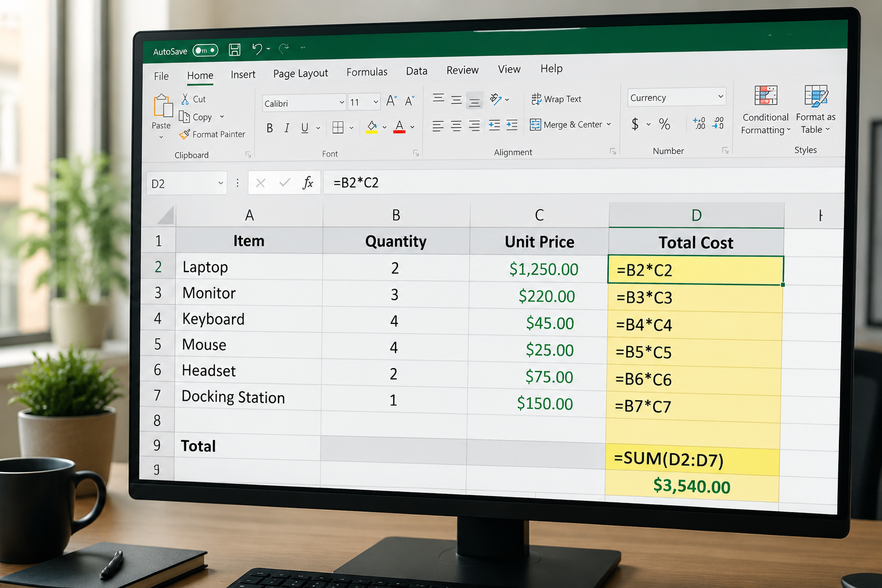Image resolution: width=882 pixels, height=588 pixels.
Task: Click the Undo arrow icon
Action: [257, 49]
